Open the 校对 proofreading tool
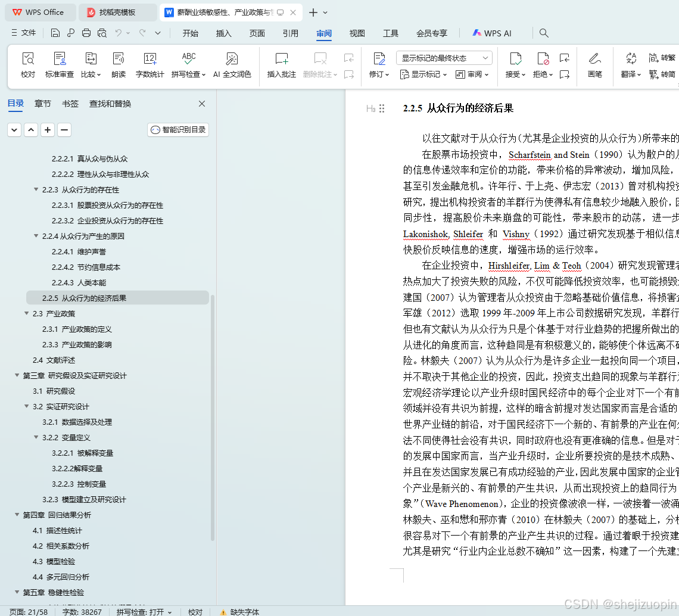 [28, 65]
